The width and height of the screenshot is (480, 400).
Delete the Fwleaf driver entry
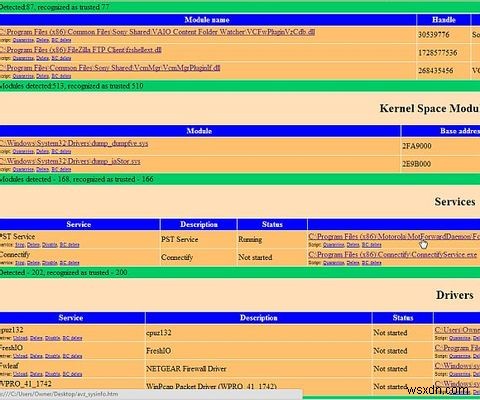pyautogui.click(x=36, y=374)
